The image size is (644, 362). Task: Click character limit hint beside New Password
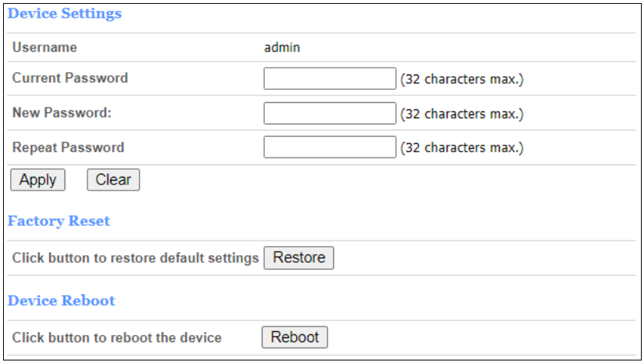461,114
